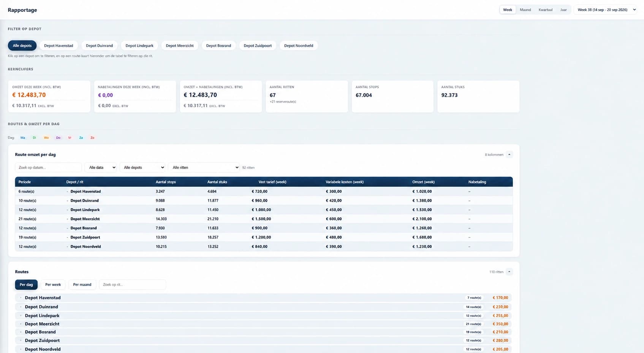This screenshot has height=353, width=644.
Task: Filter on Depot Duinrand chip
Action: point(99,46)
